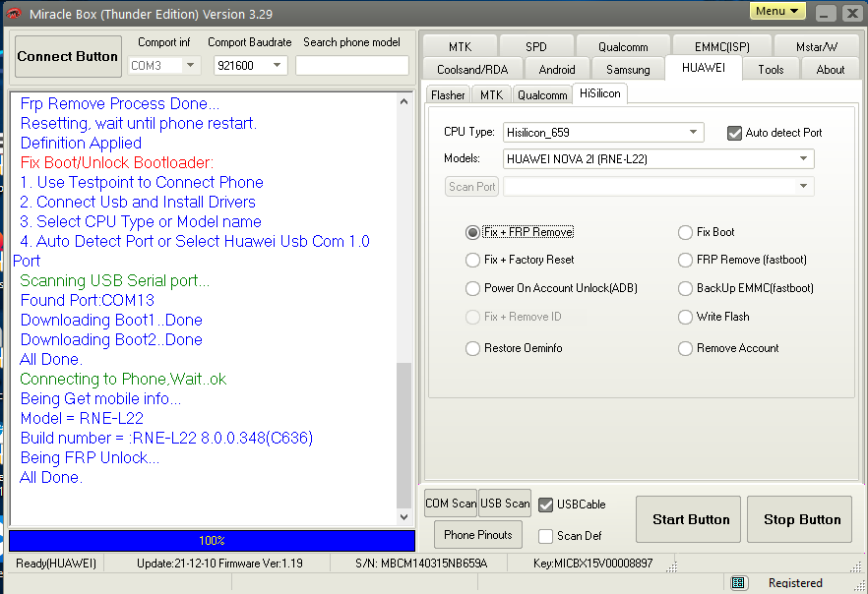Open the About tab
The image size is (868, 594).
point(831,70)
